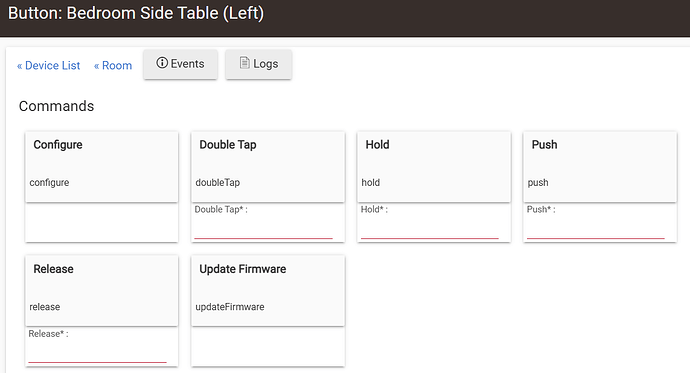This screenshot has height=373, width=690.
Task: Open the Events button
Action: (x=180, y=64)
